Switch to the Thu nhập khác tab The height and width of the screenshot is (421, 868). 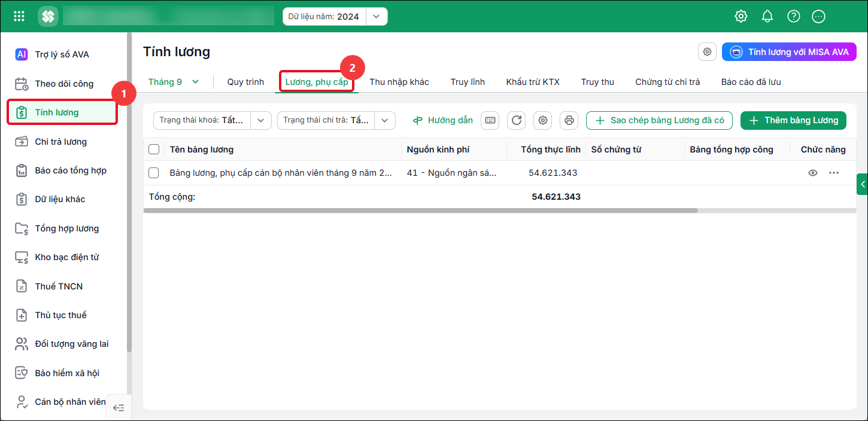pos(399,82)
